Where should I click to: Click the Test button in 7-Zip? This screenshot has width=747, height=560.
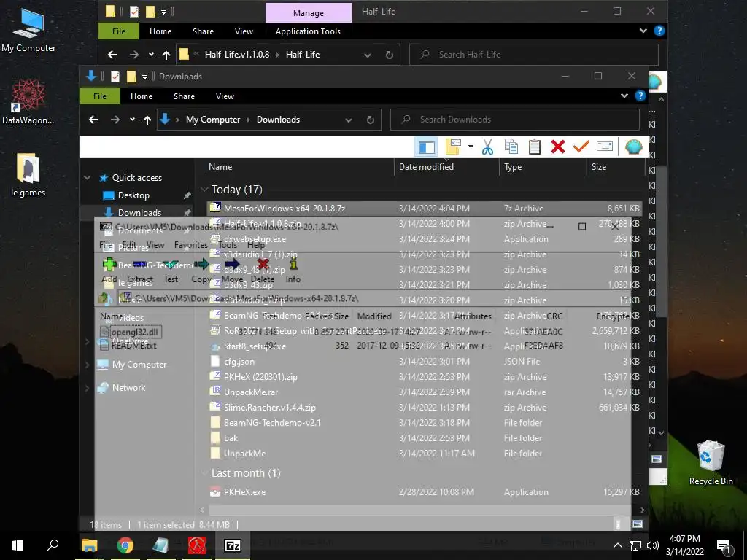171,271
